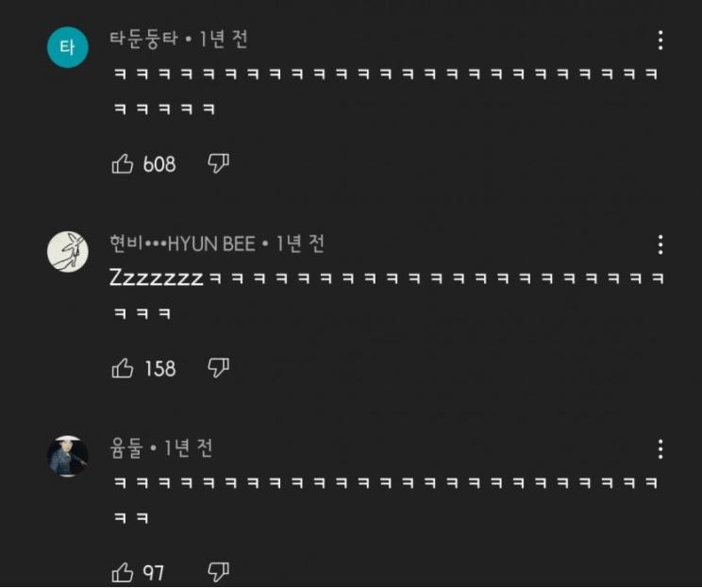Click the 97 like count
Image resolution: width=702 pixels, height=588 pixels.
pyautogui.click(x=154, y=573)
